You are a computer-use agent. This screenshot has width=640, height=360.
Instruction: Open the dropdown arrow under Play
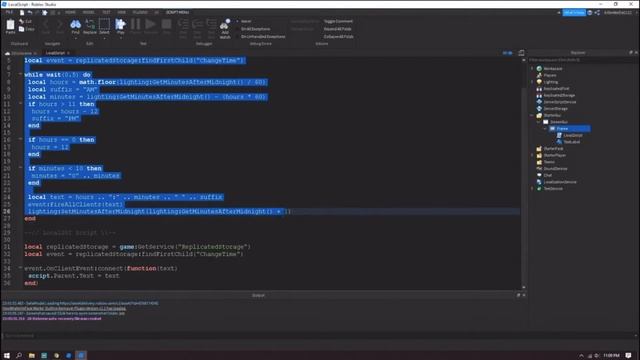pyautogui.click(x=120, y=38)
